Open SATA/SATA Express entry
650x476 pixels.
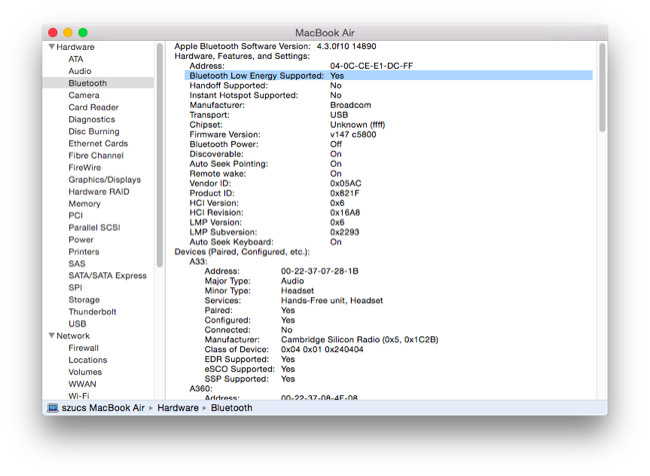(x=107, y=275)
